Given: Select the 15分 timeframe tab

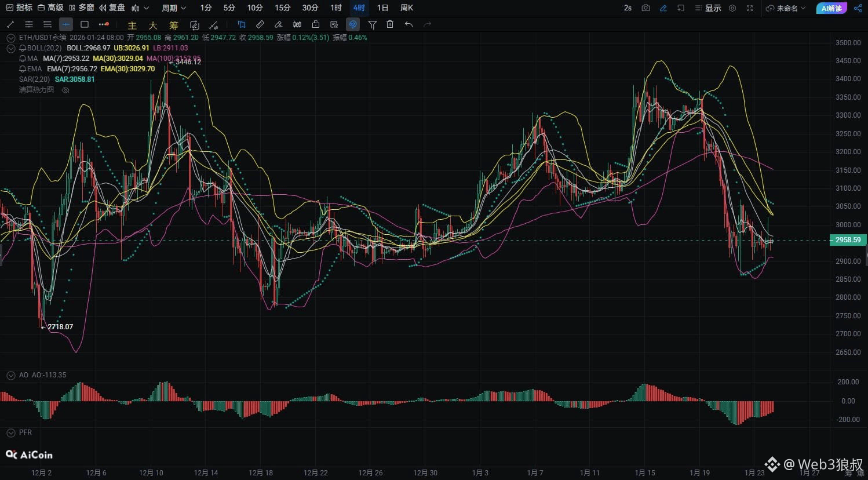Looking at the screenshot, I should pos(282,8).
